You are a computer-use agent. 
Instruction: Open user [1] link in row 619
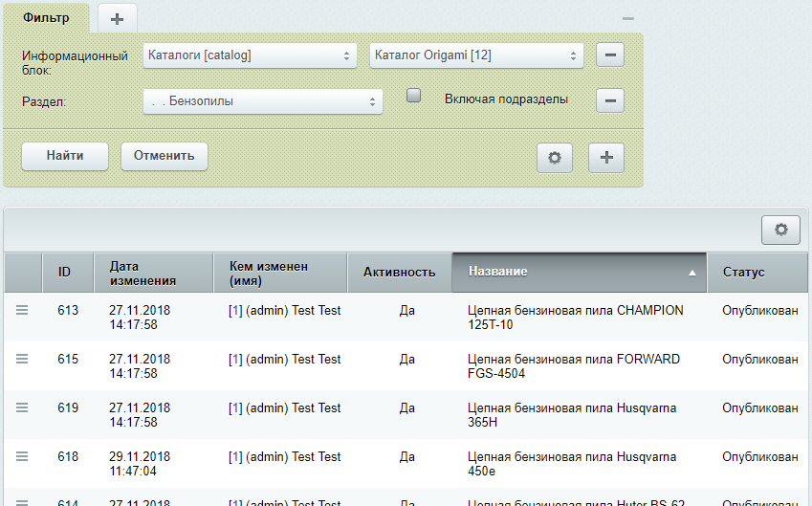click(x=235, y=407)
